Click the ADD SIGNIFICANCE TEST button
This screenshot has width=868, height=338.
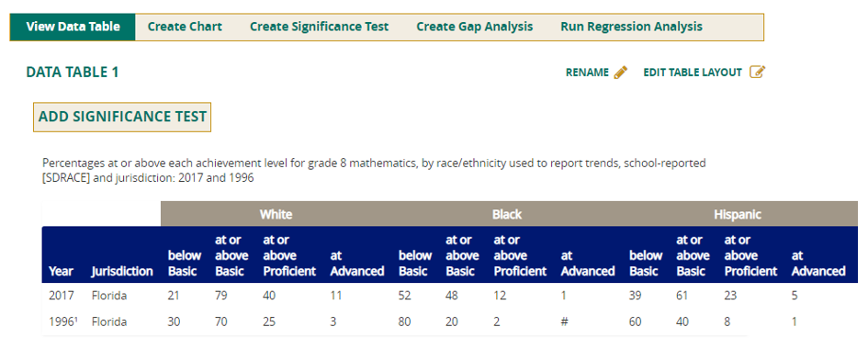[122, 117]
